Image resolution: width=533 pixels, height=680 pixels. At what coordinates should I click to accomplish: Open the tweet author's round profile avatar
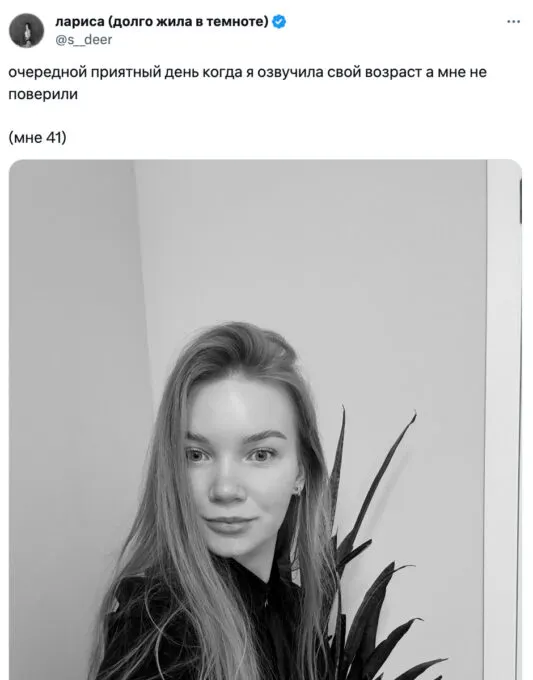tap(26, 30)
